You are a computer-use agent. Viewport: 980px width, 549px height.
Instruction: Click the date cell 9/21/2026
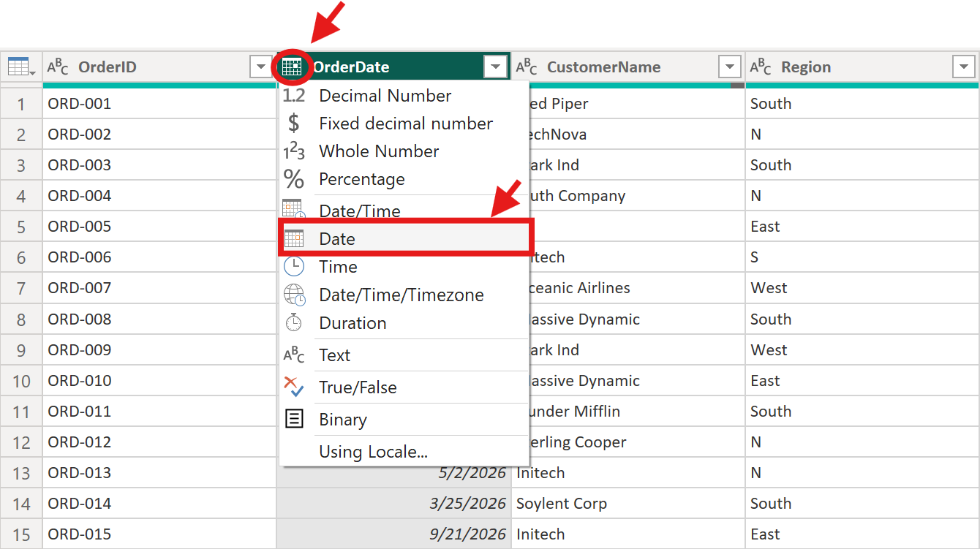tap(393, 534)
